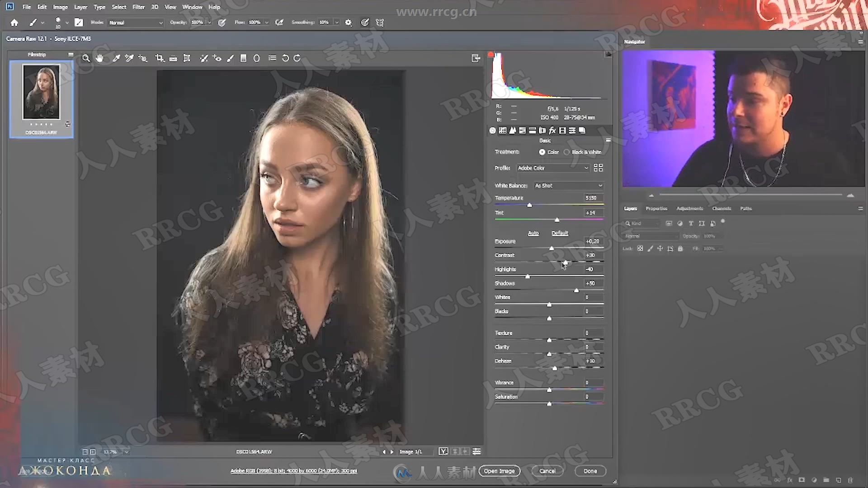Image resolution: width=868 pixels, height=488 pixels.
Task: Toggle airbrush build-up option
Action: click(x=279, y=22)
